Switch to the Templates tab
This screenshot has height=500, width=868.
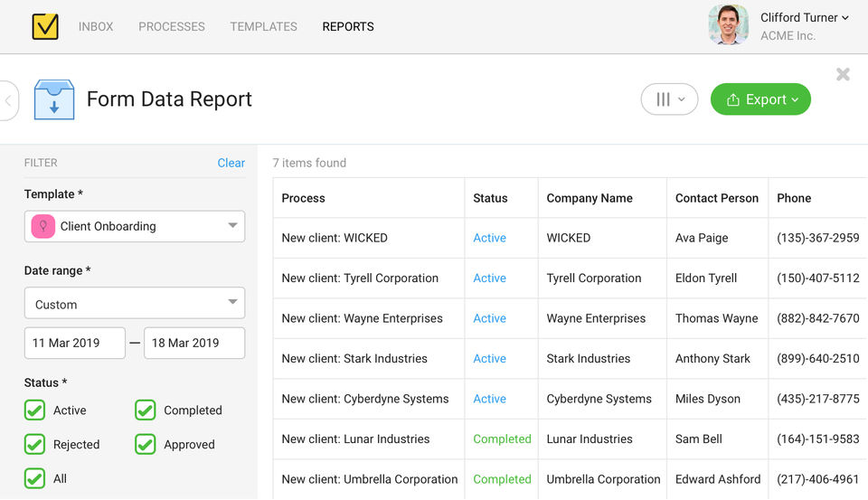[264, 26]
